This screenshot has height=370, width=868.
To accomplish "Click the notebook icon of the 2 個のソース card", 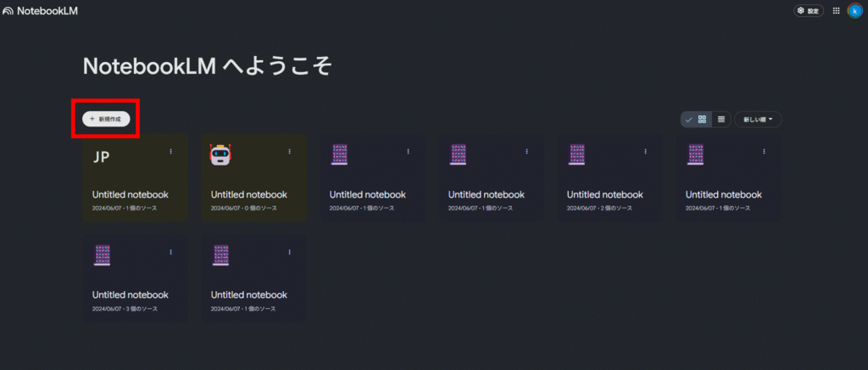I will click(x=576, y=154).
